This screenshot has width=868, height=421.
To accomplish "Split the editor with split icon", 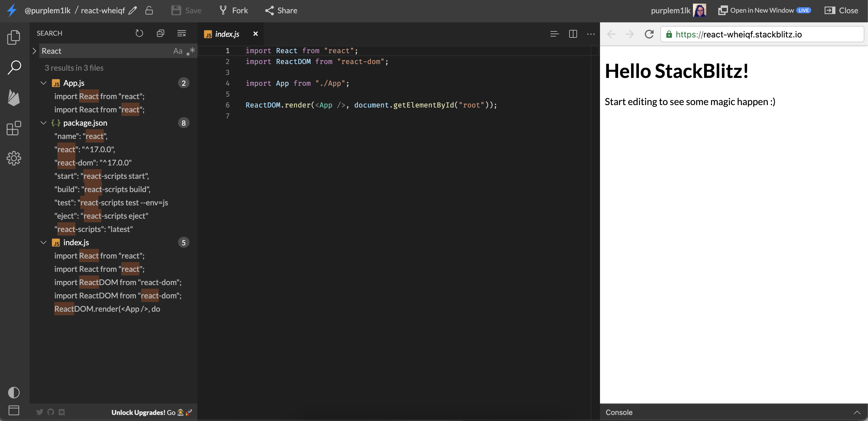I will (573, 34).
